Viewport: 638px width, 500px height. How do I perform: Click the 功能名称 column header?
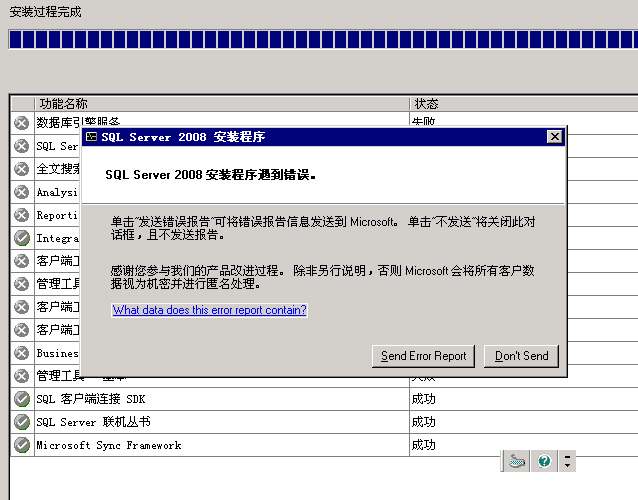pos(222,104)
